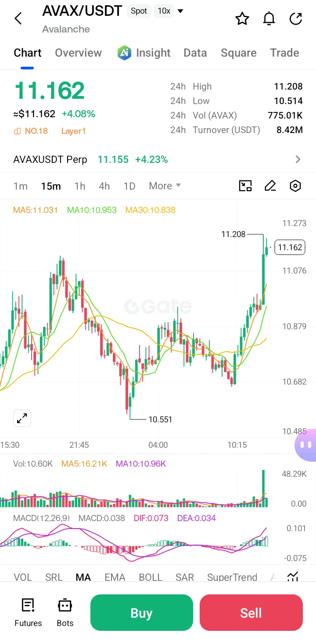This screenshot has height=644, width=316.
Task: Enable the SuperTrend indicator
Action: 232,577
